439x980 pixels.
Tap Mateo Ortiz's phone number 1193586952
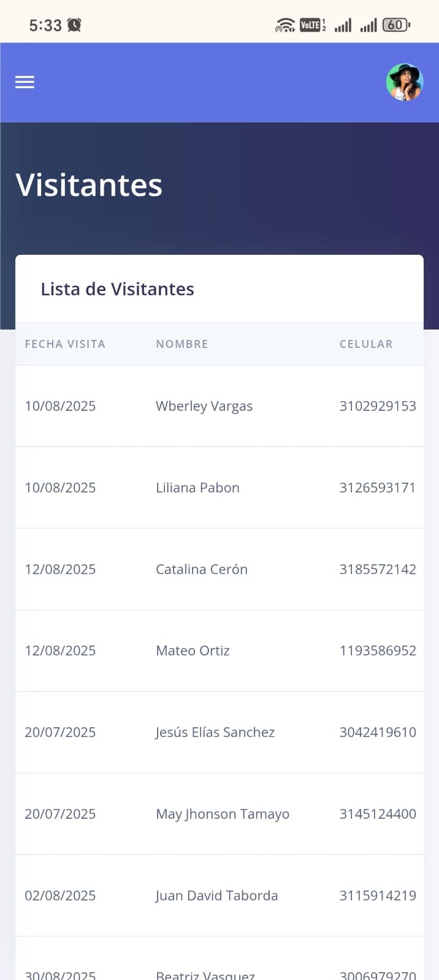coord(378,650)
